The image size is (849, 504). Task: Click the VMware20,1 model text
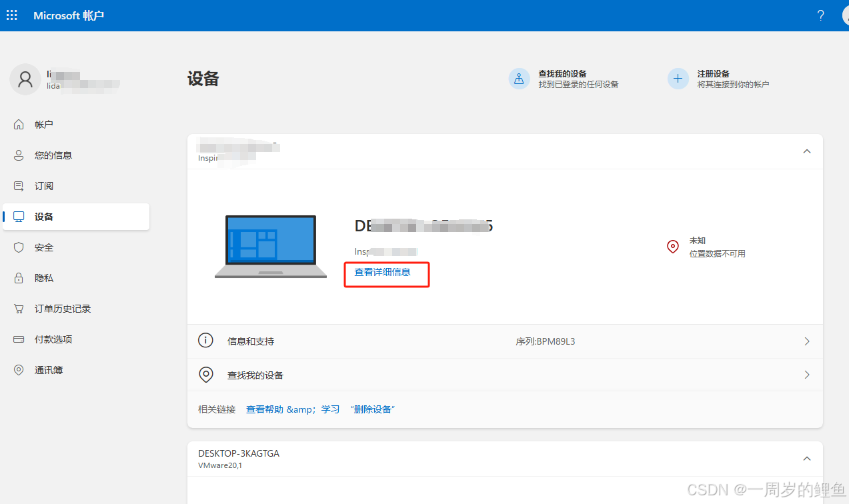click(x=220, y=465)
